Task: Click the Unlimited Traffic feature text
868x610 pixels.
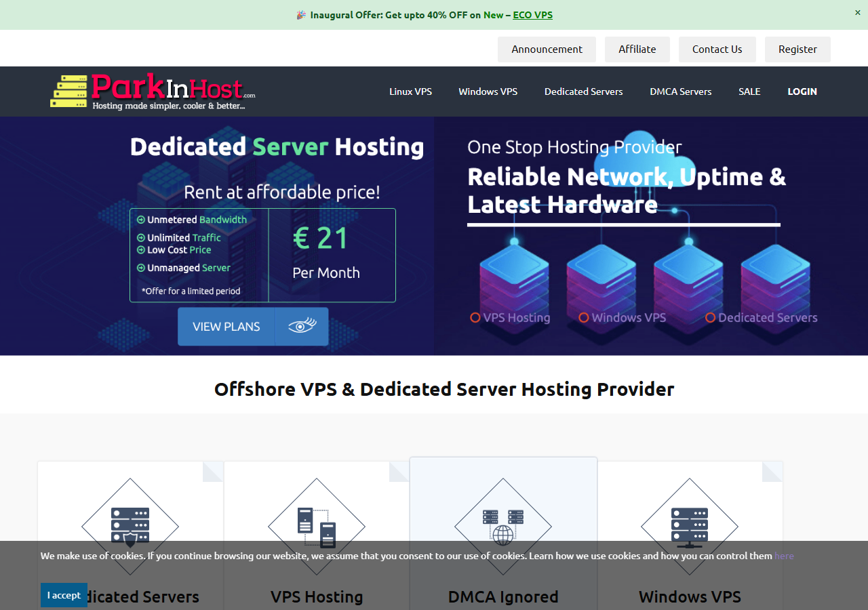Action: [x=179, y=238]
